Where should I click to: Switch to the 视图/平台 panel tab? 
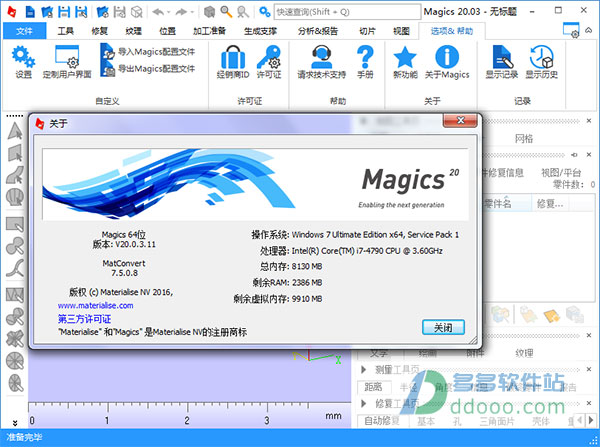tap(561, 173)
